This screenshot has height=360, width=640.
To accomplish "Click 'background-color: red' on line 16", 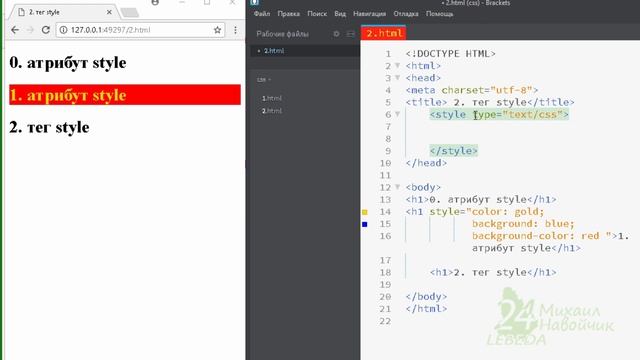I will pos(536,236).
